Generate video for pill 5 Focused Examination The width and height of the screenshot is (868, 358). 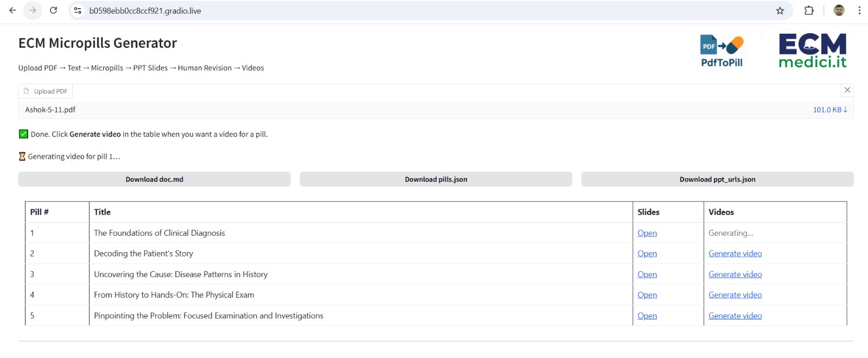pyautogui.click(x=735, y=316)
